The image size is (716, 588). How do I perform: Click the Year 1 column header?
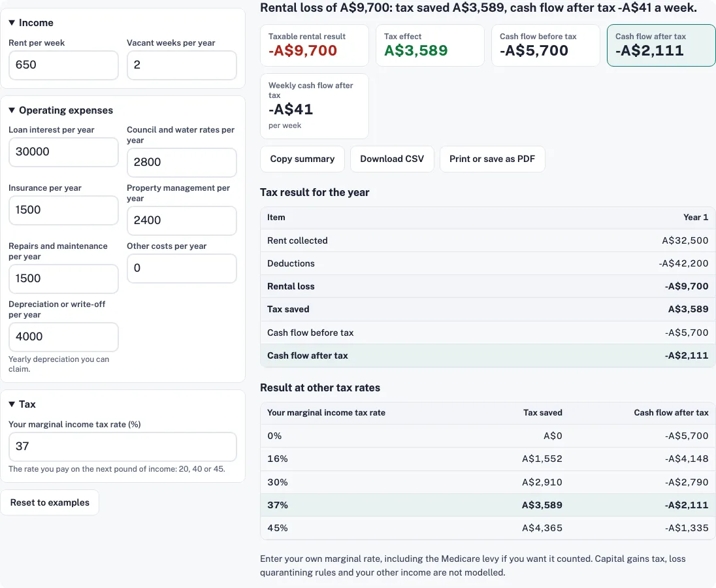pos(696,218)
